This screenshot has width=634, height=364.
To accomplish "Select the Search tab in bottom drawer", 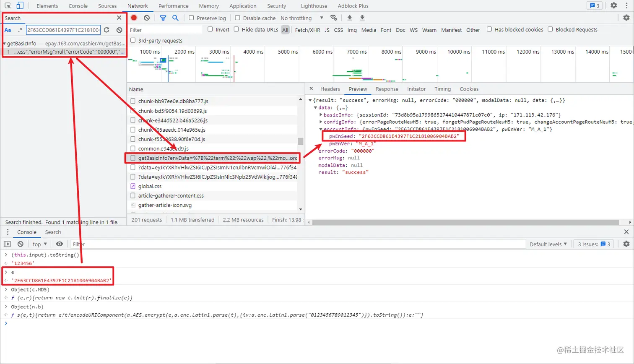I will pyautogui.click(x=53, y=232).
